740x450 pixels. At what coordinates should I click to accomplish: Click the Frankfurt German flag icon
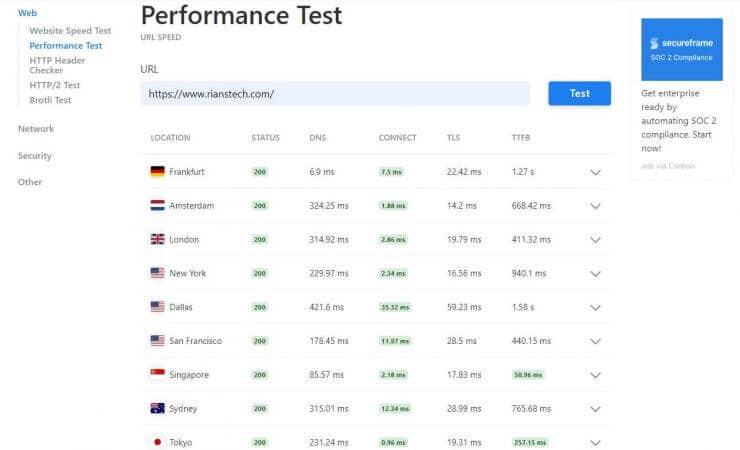point(157,171)
